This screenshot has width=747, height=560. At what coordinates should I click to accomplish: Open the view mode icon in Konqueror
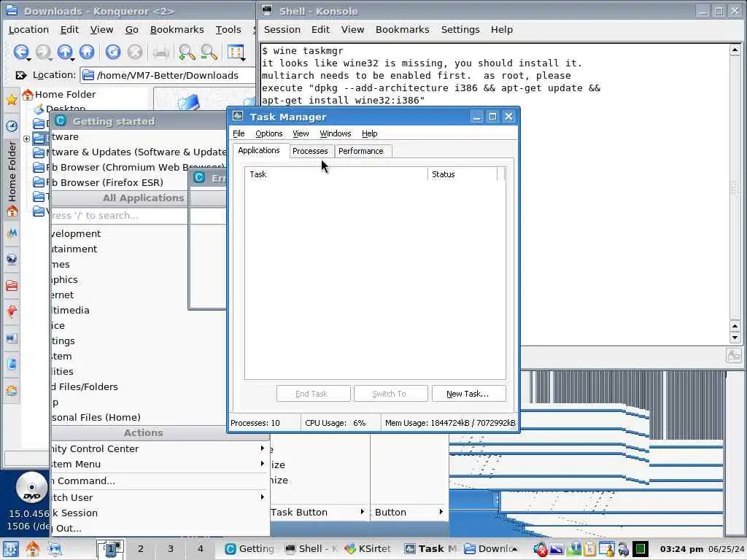coord(235,52)
